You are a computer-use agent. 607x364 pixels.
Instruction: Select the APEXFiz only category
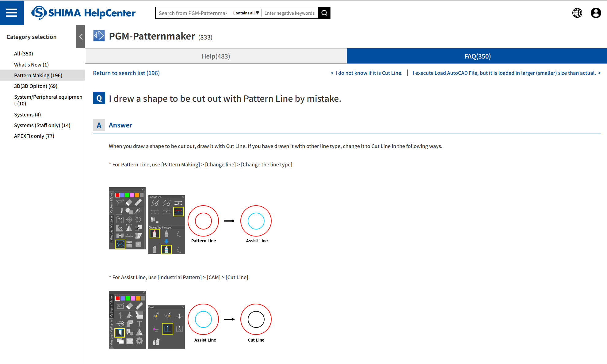[x=34, y=136]
